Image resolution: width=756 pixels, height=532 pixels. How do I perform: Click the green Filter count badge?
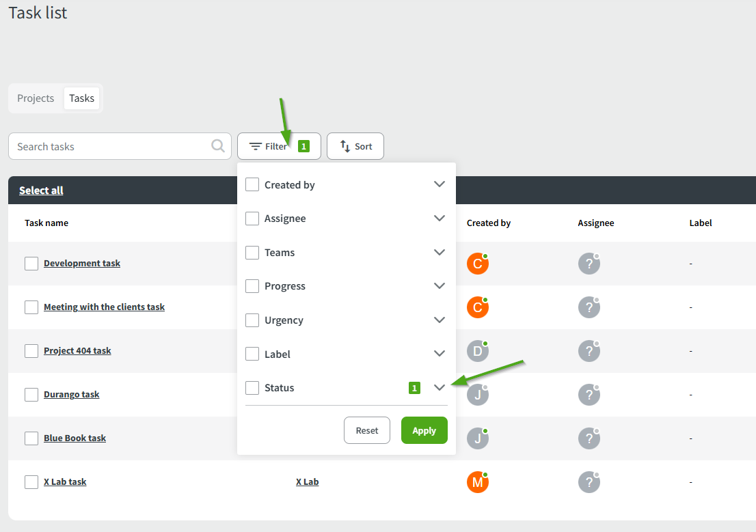click(303, 146)
